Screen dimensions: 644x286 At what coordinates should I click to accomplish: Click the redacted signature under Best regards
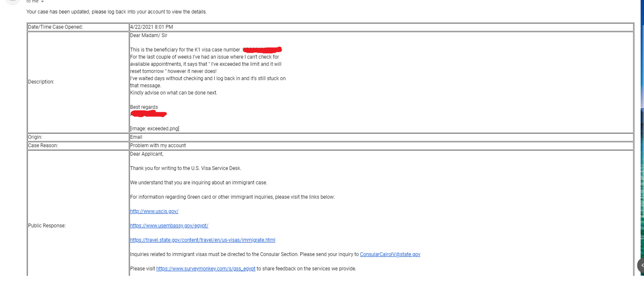148,114
